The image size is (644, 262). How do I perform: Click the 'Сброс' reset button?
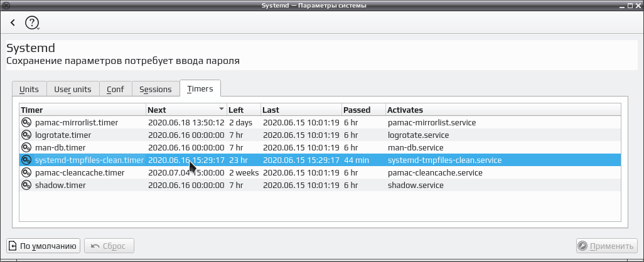[109, 246]
